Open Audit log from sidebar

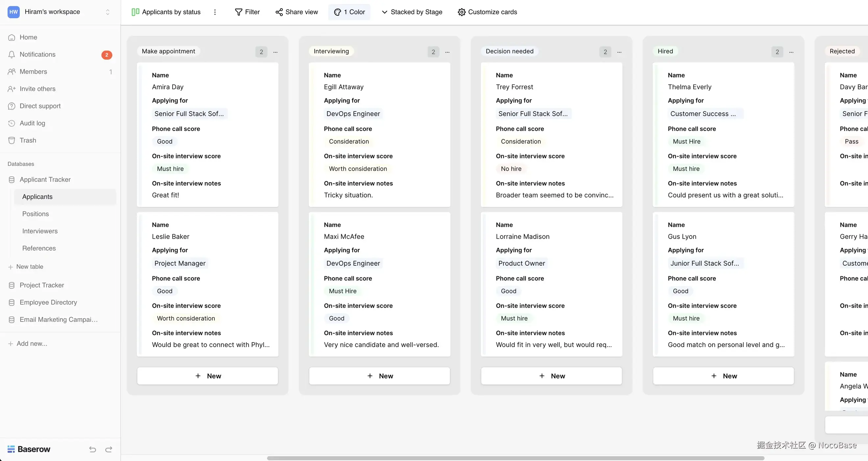coord(32,123)
